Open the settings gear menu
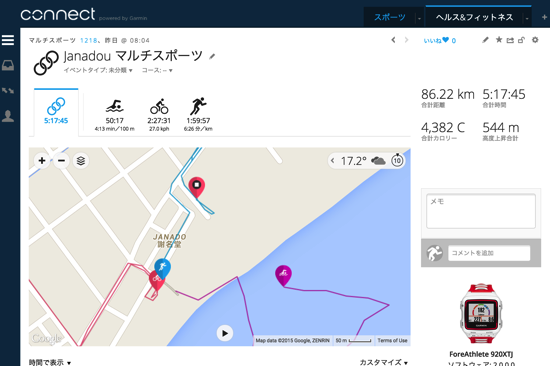Image resolution: width=550 pixels, height=366 pixels. tap(535, 40)
